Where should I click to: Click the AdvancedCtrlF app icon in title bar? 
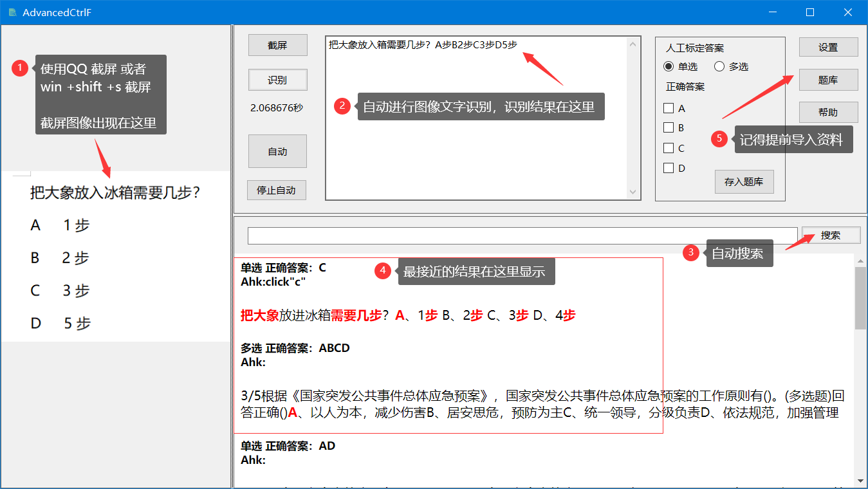click(12, 12)
